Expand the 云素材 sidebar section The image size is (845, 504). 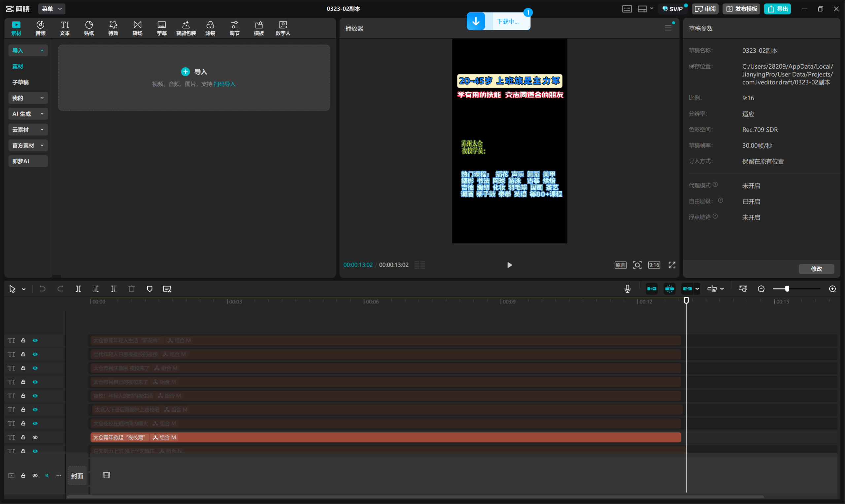(28, 129)
